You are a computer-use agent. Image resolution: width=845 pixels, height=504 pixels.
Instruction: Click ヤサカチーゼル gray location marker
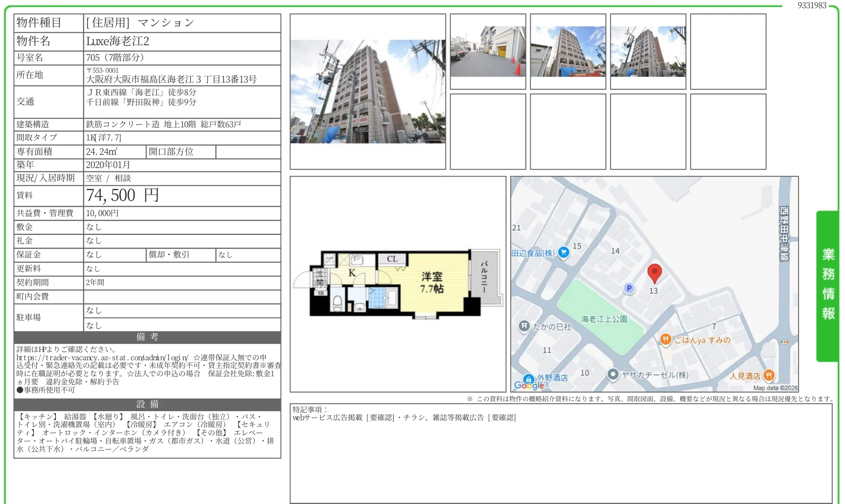click(613, 374)
